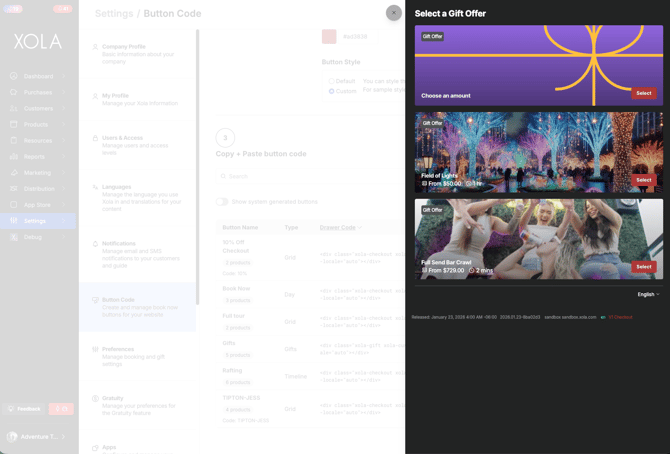670x454 pixels.
Task: Expand the Products menu chevron
Action: tap(64, 124)
